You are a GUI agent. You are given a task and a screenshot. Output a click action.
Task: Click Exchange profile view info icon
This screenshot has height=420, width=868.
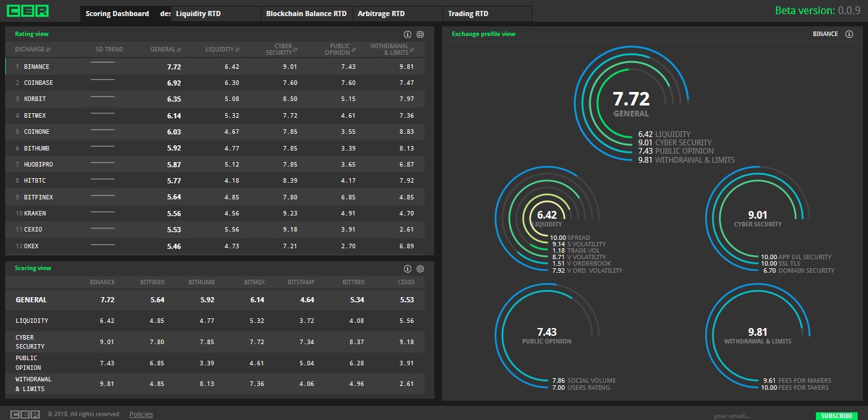tap(849, 34)
